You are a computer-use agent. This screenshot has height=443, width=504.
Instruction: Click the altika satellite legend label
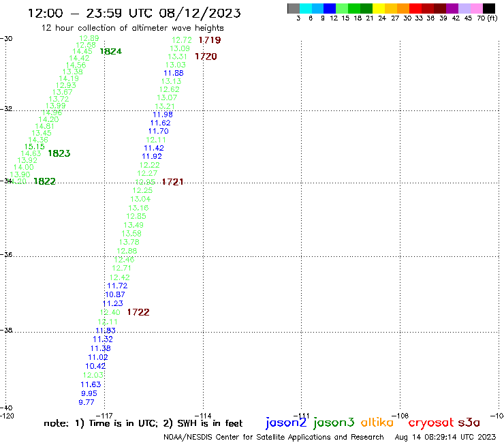coord(377,423)
